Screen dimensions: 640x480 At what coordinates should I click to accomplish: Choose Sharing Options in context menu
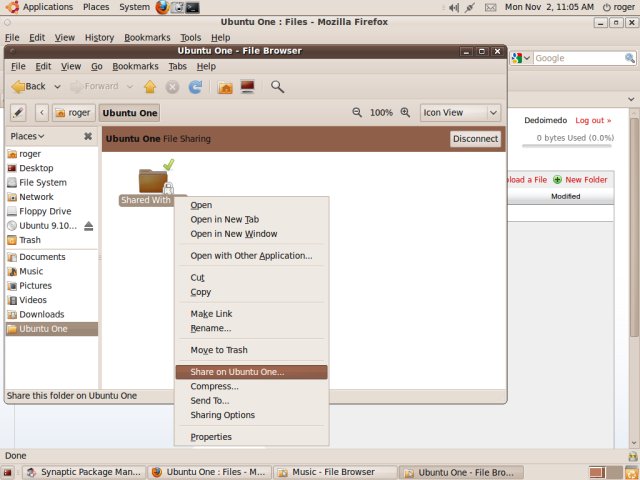point(251,415)
